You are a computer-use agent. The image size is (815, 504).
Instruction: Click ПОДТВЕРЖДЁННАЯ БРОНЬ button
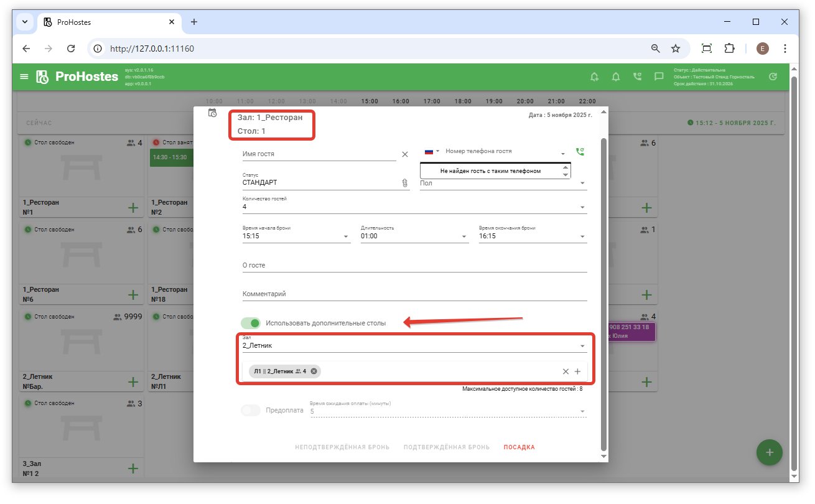tap(446, 447)
